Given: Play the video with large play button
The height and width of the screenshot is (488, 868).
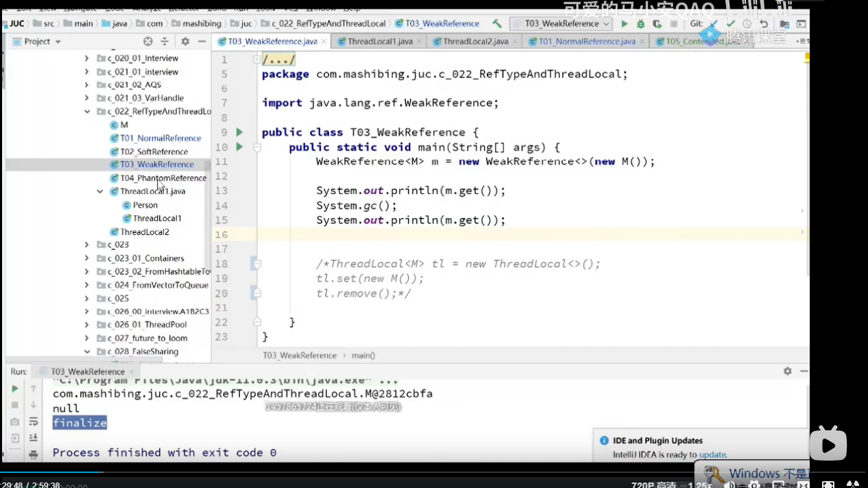Looking at the screenshot, I should click(828, 446).
